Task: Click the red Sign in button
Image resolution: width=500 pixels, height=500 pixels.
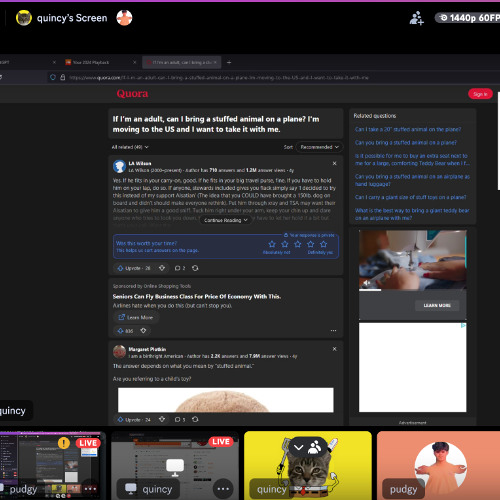Action: click(x=480, y=94)
